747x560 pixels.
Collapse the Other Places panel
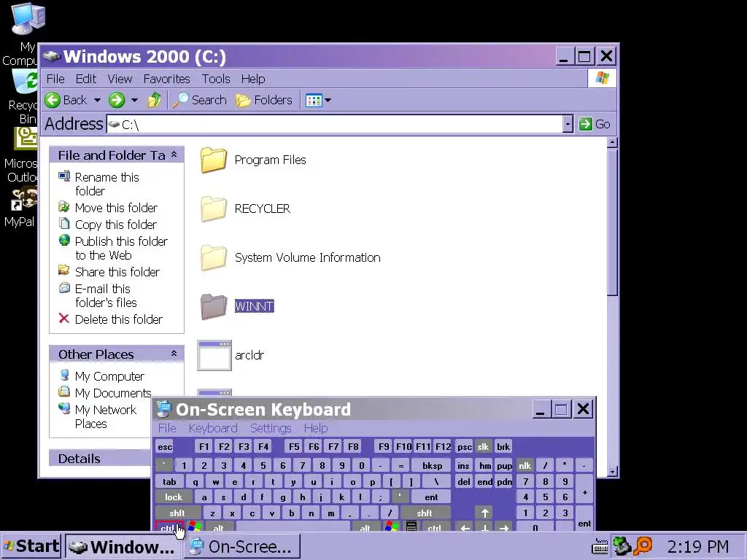pyautogui.click(x=174, y=354)
